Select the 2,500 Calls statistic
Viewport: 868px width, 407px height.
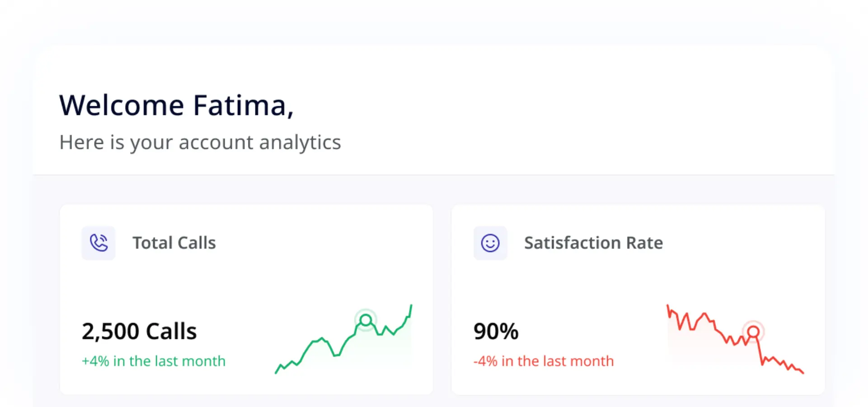pyautogui.click(x=139, y=331)
